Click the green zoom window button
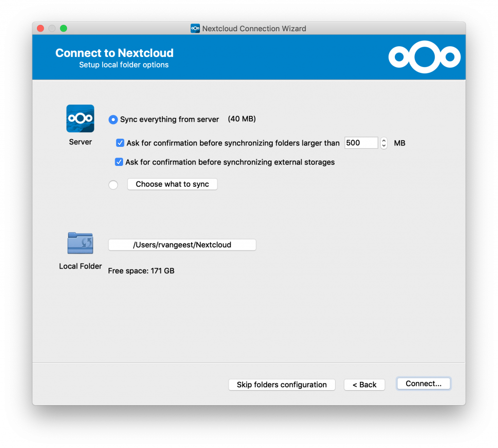The image size is (498, 448). click(63, 29)
